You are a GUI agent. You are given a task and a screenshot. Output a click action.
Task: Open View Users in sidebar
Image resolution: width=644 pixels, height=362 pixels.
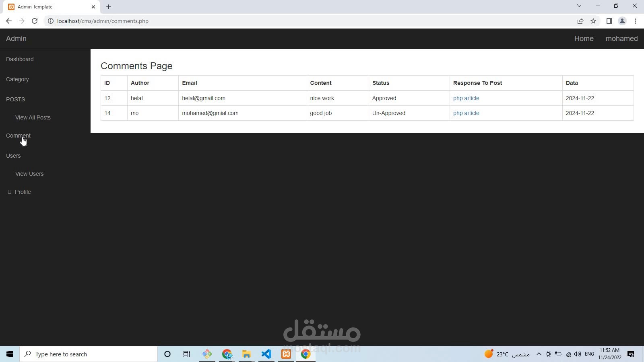point(29,174)
